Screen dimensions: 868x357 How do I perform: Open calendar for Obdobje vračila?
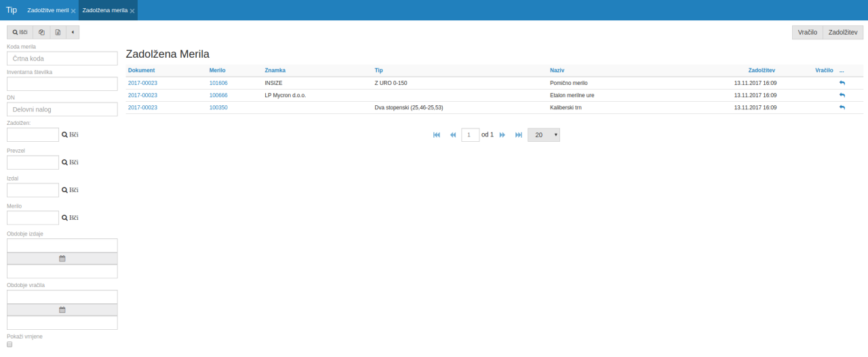point(62,309)
